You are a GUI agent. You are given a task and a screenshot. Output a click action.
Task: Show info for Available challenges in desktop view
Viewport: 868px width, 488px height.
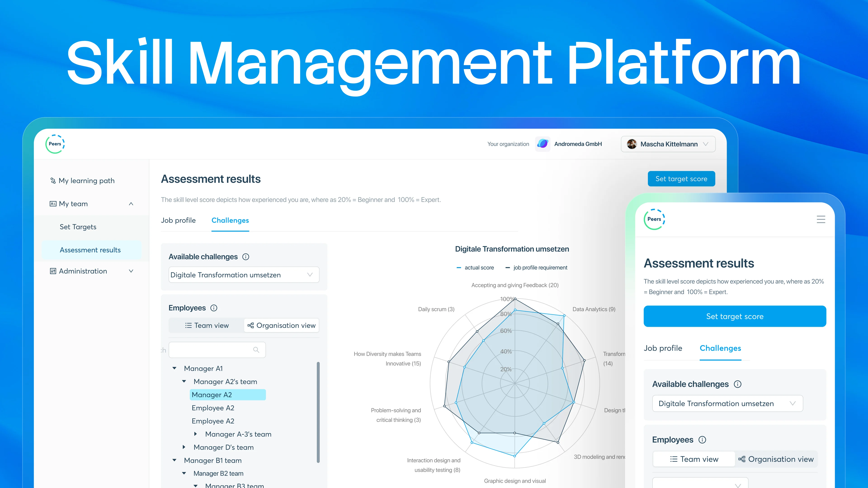tap(246, 257)
